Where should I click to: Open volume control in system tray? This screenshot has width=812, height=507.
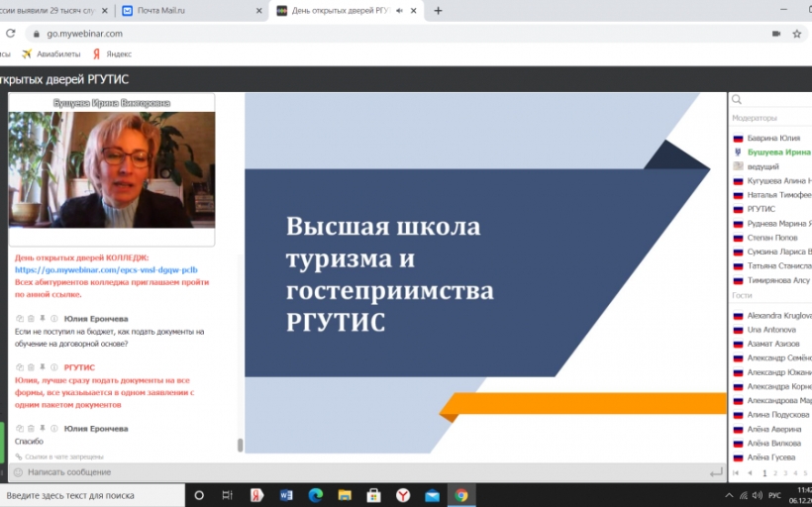coord(758,495)
